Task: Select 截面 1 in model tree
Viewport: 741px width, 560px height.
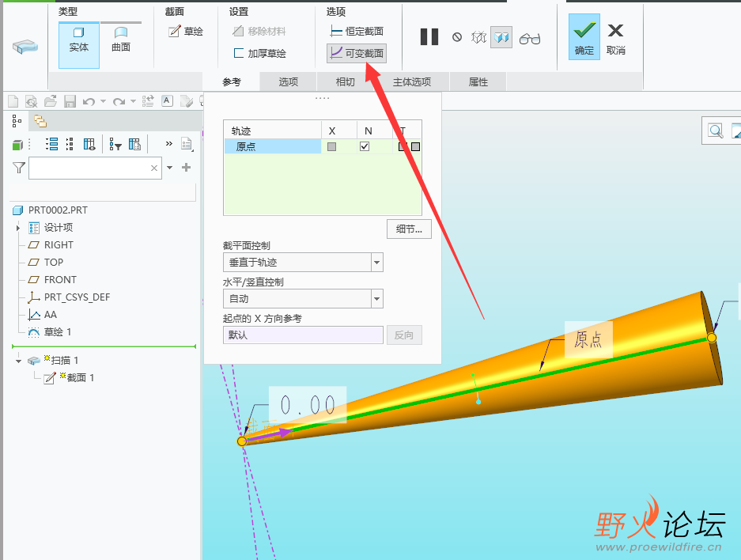Action: [x=80, y=377]
